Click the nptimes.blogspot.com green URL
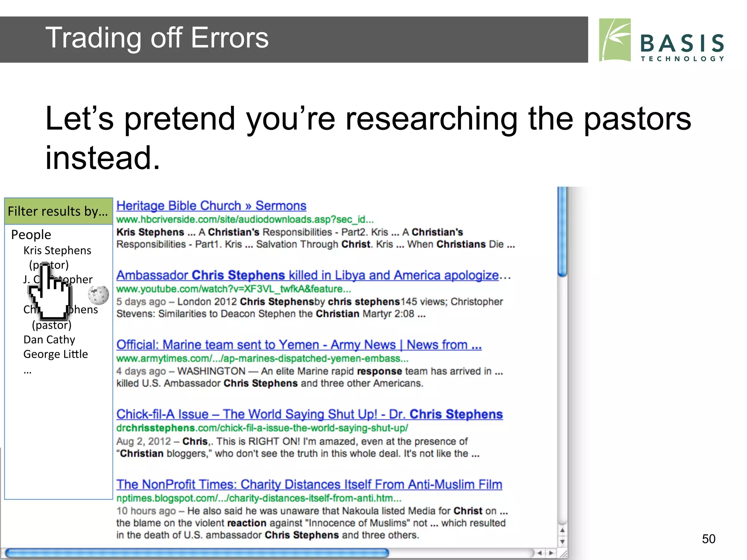The height and width of the screenshot is (560, 747). coord(259,498)
